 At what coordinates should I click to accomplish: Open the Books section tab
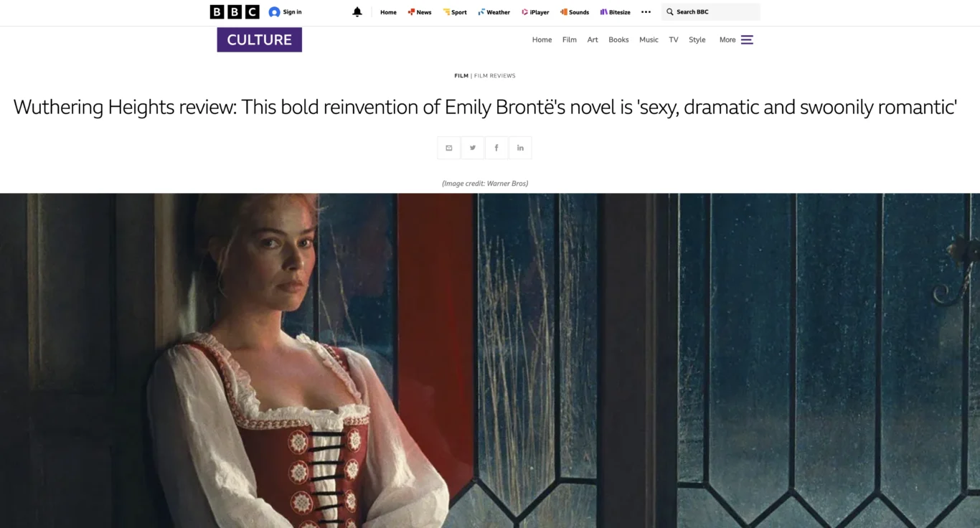point(618,39)
